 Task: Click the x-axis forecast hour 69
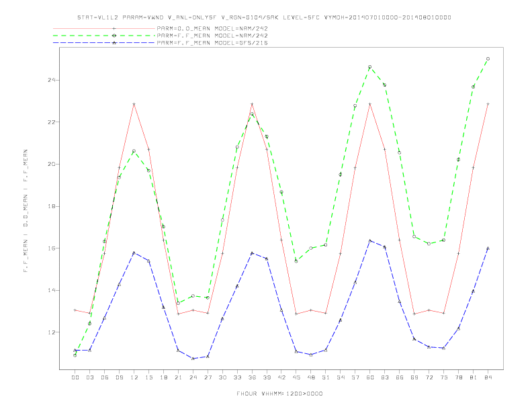tap(414, 377)
